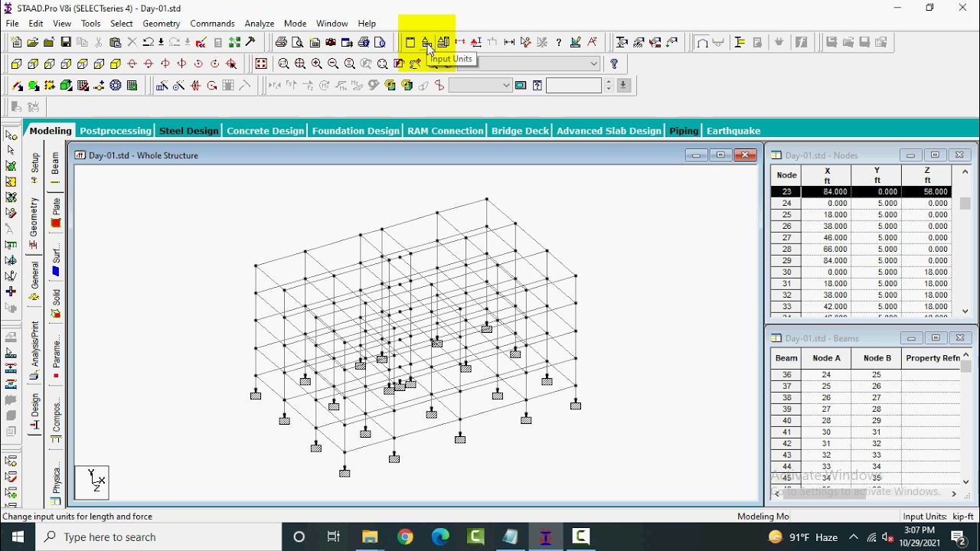Image resolution: width=980 pixels, height=551 pixels.
Task: Click the View From +Z front view cube icon
Action: click(x=17, y=64)
